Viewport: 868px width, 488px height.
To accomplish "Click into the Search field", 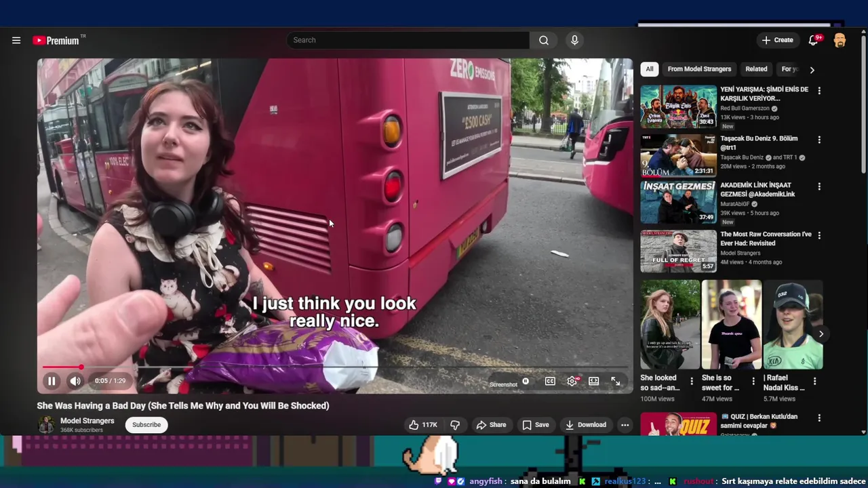I will (x=408, y=40).
